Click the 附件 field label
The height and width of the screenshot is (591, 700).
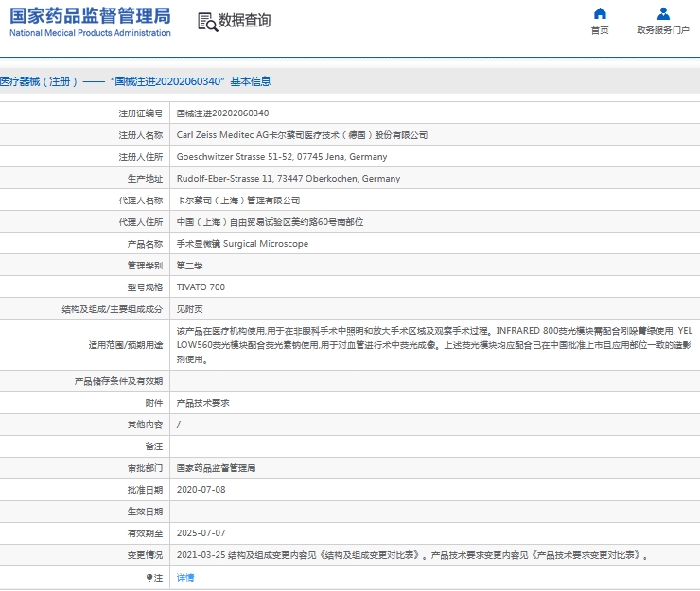pos(154,403)
